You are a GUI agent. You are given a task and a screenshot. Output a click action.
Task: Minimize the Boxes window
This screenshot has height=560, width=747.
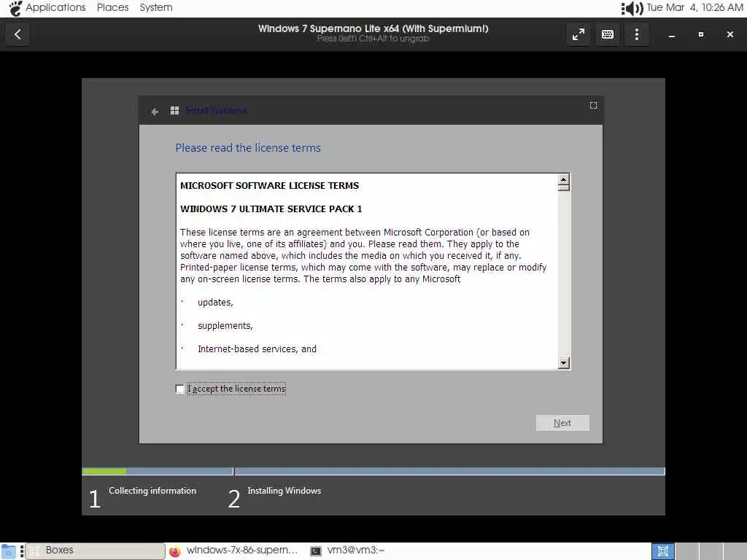click(x=672, y=35)
